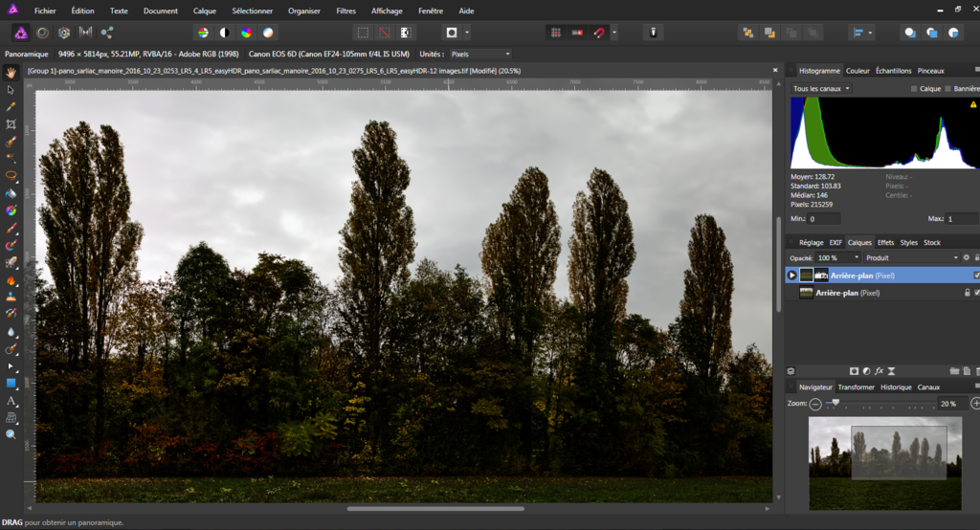
Task: Select the Flood Select magic wand tool
Action: click(11, 159)
